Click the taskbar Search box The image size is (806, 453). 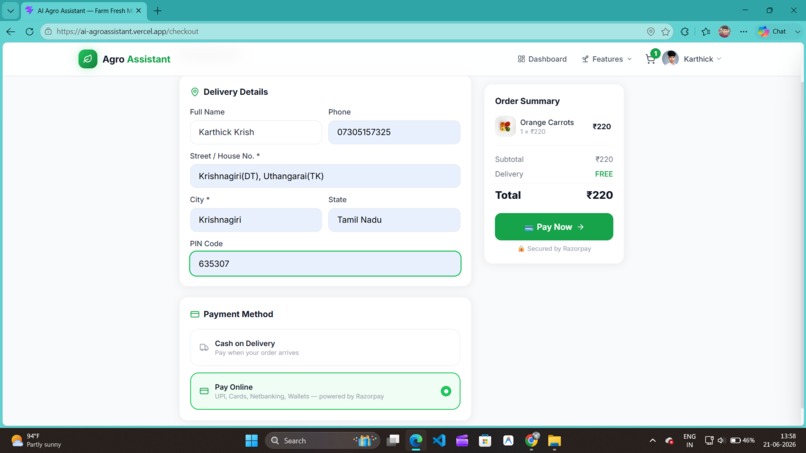322,440
